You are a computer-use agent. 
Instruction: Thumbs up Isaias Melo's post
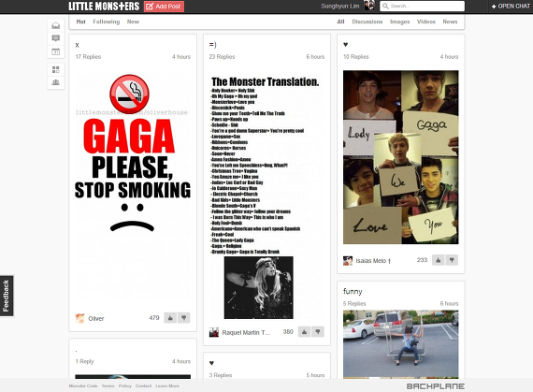[x=439, y=260]
